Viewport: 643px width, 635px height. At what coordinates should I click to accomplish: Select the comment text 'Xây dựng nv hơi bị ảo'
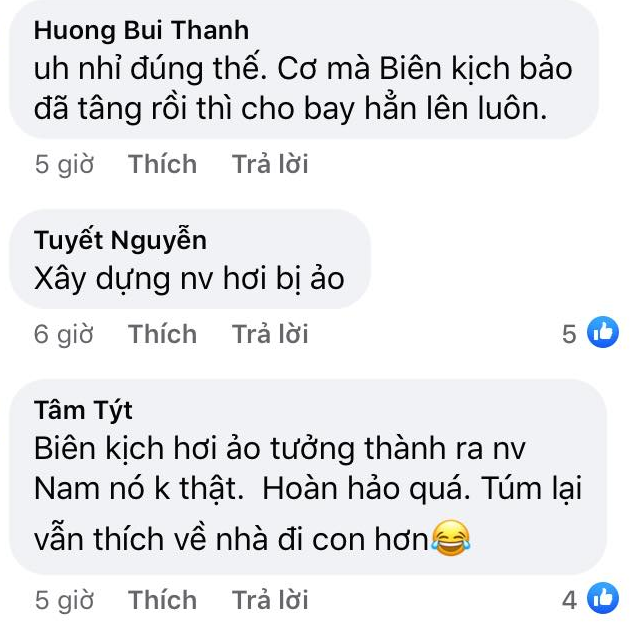189,279
